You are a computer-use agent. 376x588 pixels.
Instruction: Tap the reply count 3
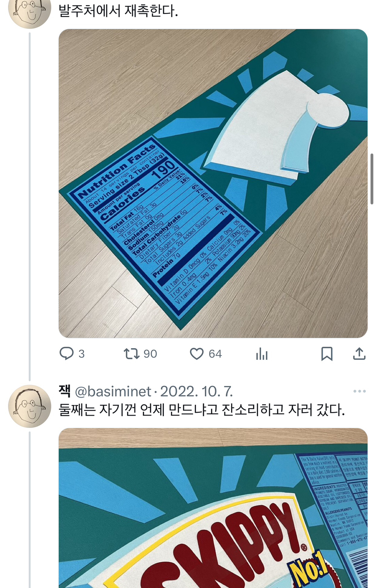tap(82, 354)
